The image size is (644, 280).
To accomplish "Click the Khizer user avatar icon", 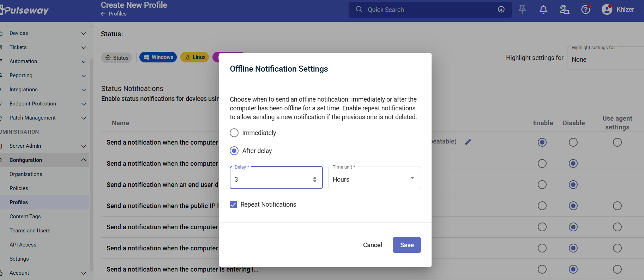I will click(607, 10).
